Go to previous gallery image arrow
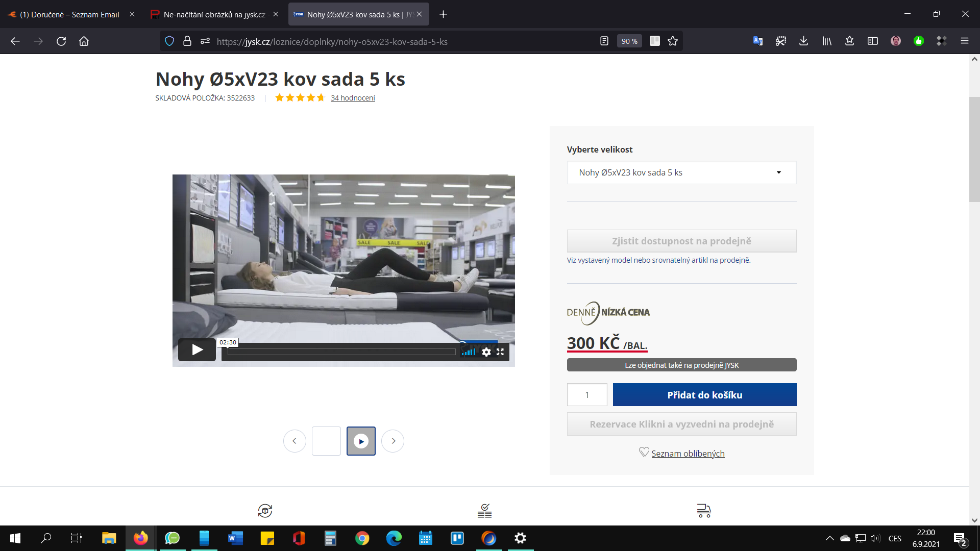Viewport: 980px width, 551px height. (x=295, y=441)
